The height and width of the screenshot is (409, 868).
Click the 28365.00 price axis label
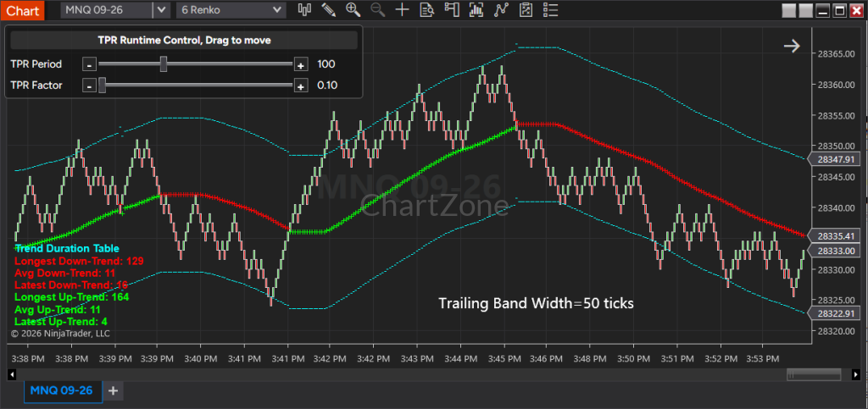pos(835,54)
